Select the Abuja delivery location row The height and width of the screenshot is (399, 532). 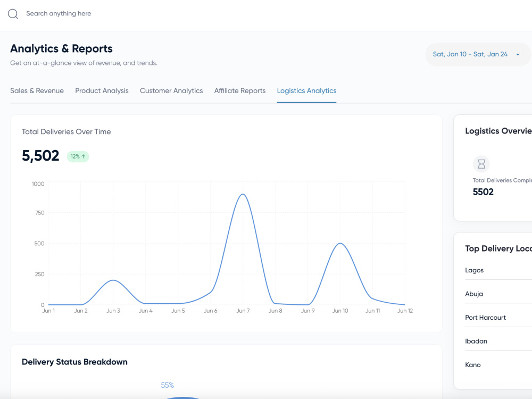(x=498, y=294)
